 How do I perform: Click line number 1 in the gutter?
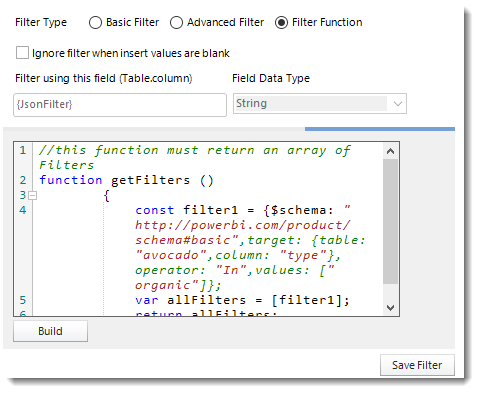(23, 150)
